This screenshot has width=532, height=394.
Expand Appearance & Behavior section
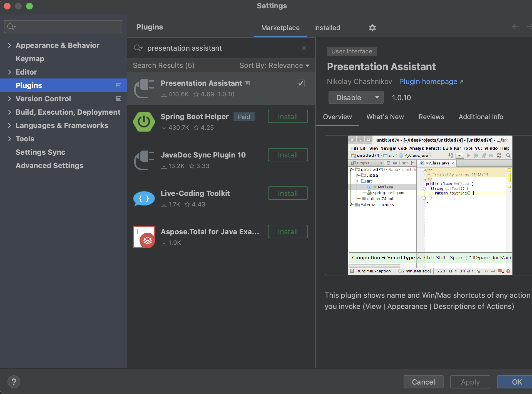[9, 45]
